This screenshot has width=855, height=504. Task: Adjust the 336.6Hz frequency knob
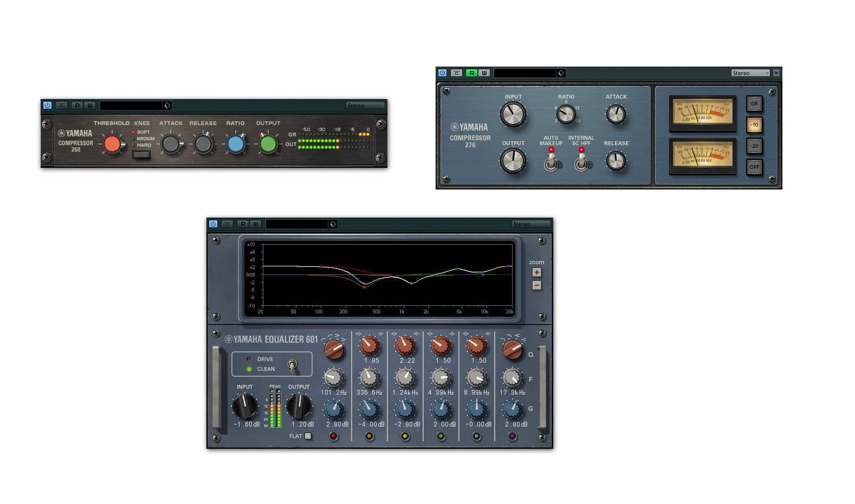pos(370,377)
